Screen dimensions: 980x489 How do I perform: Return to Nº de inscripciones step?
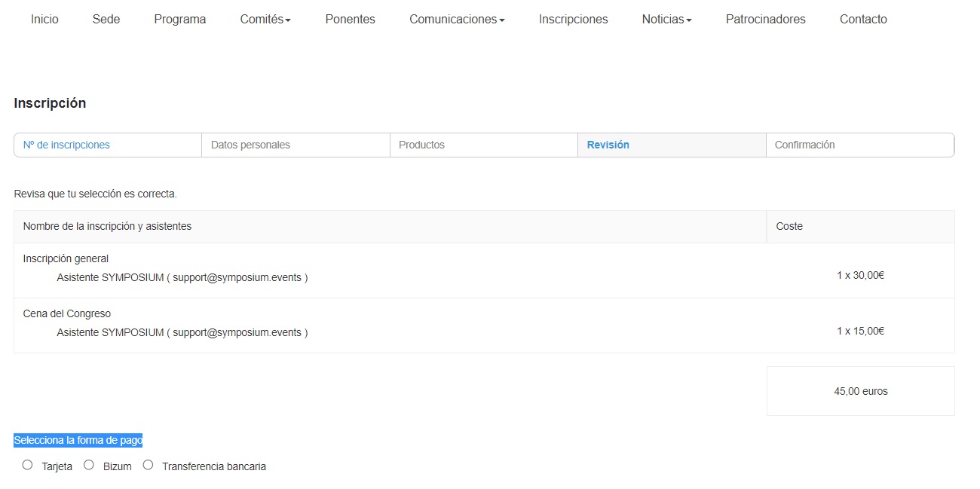(66, 145)
